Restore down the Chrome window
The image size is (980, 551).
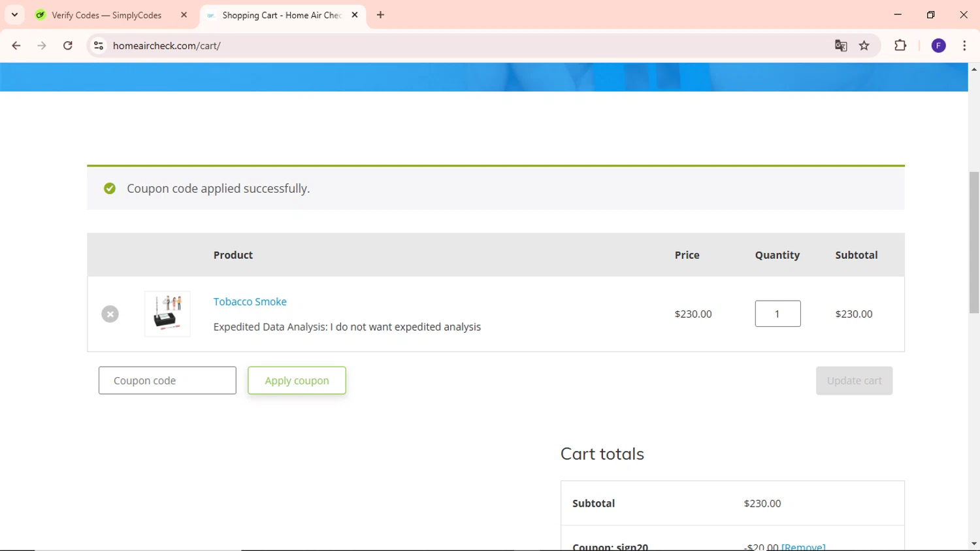coord(931,15)
